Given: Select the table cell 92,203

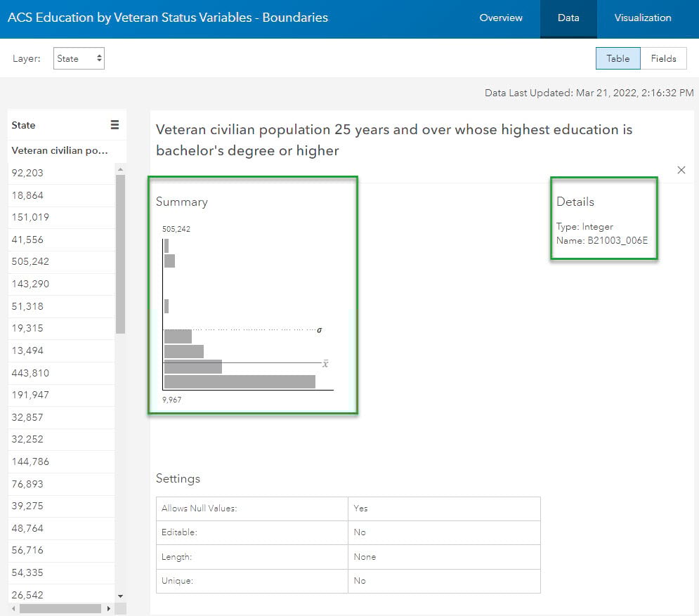Looking at the screenshot, I should (62, 173).
